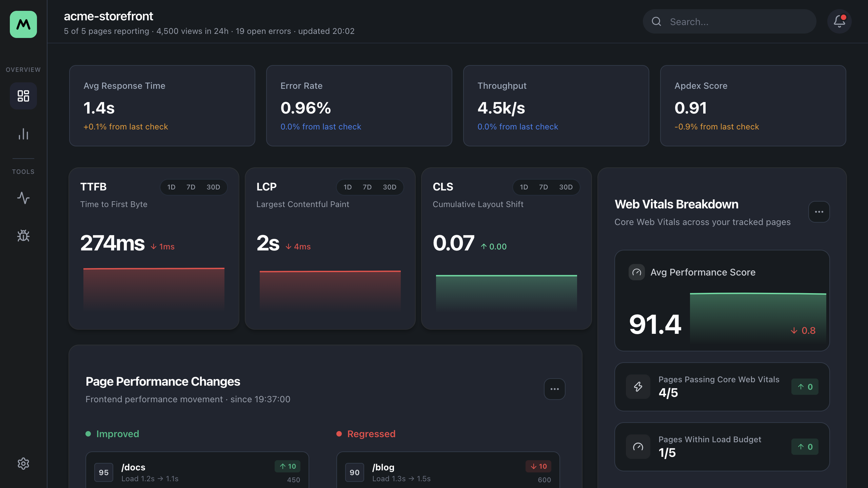Select 7D range on LCP card
The width and height of the screenshot is (868, 488).
pyautogui.click(x=367, y=187)
